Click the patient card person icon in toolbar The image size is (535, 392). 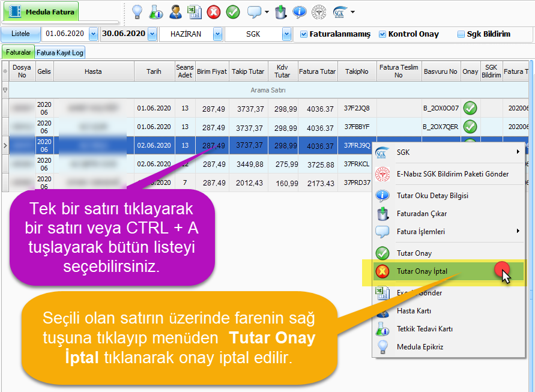click(x=175, y=12)
